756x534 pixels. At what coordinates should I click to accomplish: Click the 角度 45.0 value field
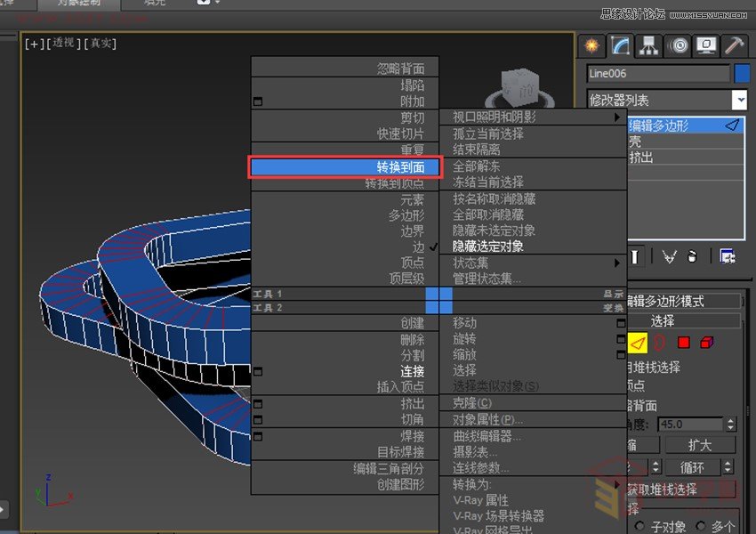690,425
